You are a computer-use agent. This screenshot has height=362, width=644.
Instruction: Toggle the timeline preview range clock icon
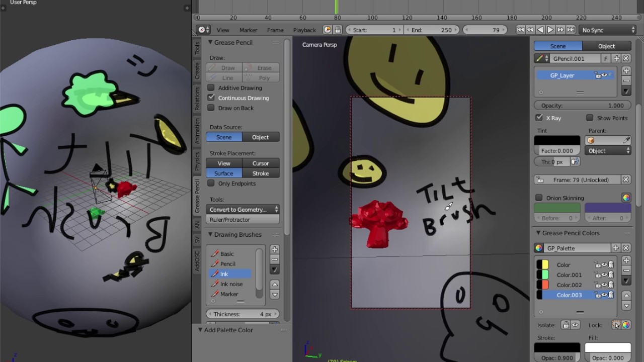pyautogui.click(x=328, y=30)
